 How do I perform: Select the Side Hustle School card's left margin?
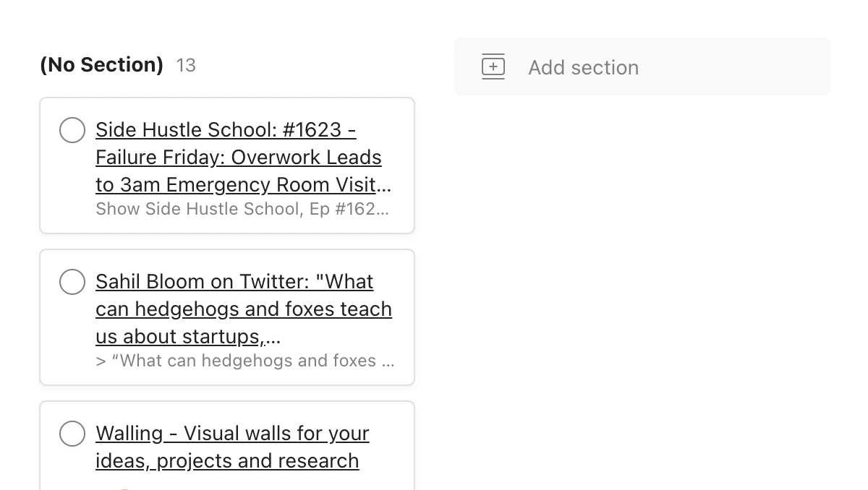(48, 173)
